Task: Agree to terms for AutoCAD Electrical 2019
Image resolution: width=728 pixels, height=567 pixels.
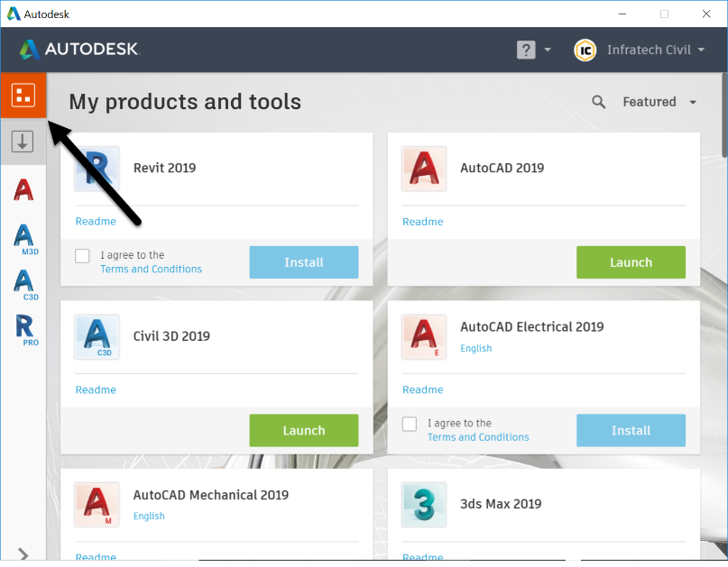Action: pyautogui.click(x=409, y=424)
